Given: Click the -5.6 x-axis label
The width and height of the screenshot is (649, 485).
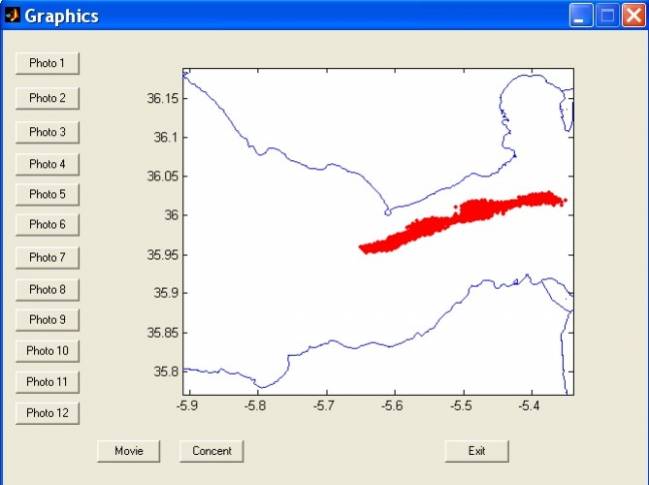Looking at the screenshot, I should (x=392, y=406).
